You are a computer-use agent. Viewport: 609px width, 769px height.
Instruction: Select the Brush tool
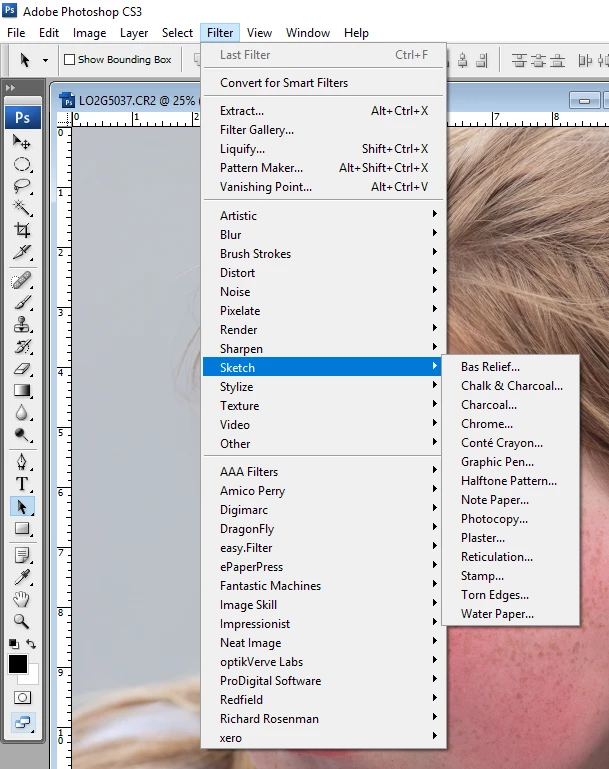(x=22, y=303)
